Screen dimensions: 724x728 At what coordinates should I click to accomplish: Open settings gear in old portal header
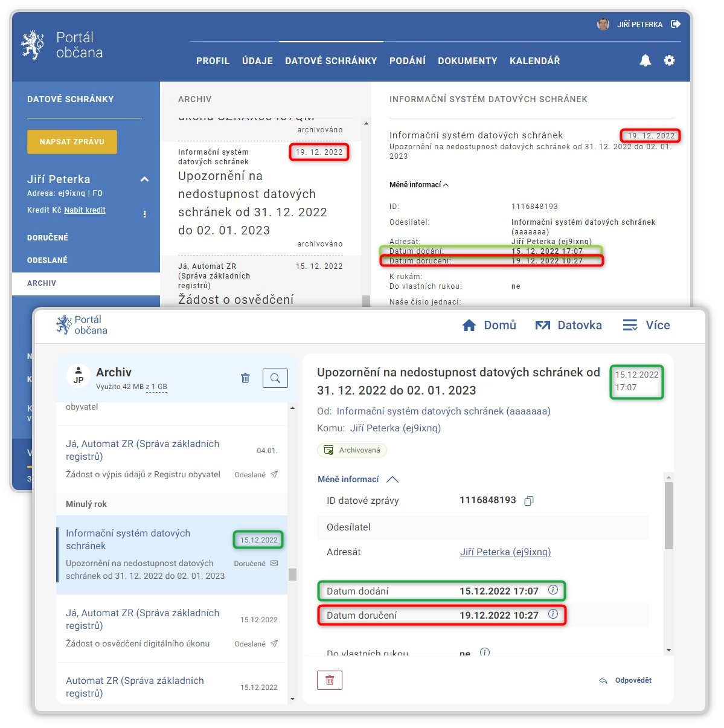669,60
